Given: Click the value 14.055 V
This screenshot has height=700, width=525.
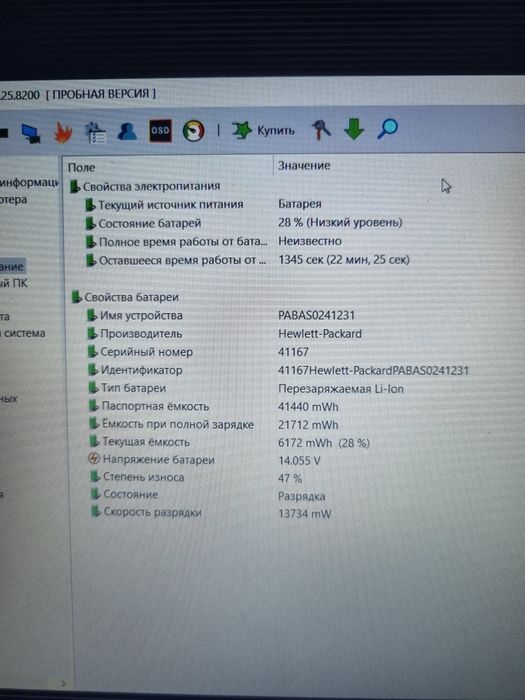Looking at the screenshot, I should 299,461.
